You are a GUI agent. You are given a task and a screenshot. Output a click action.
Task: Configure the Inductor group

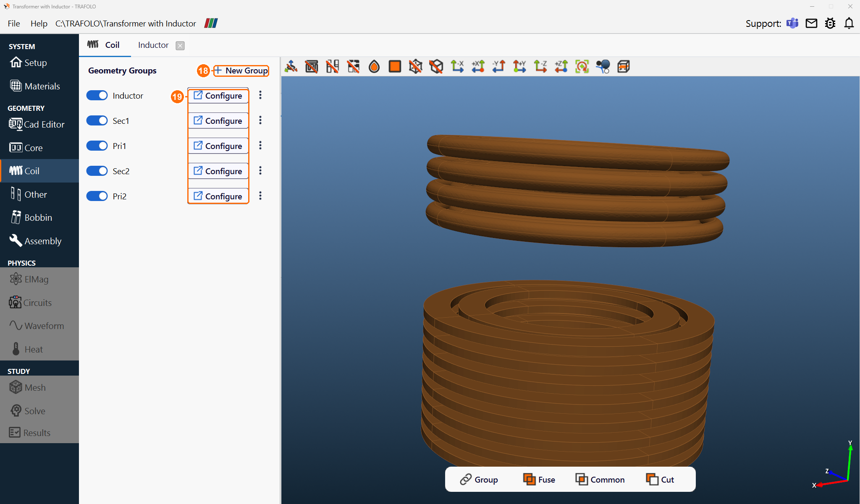click(218, 96)
